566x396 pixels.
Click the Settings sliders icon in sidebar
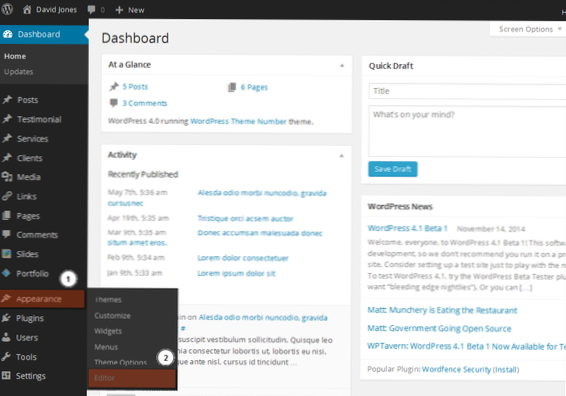click(6, 375)
